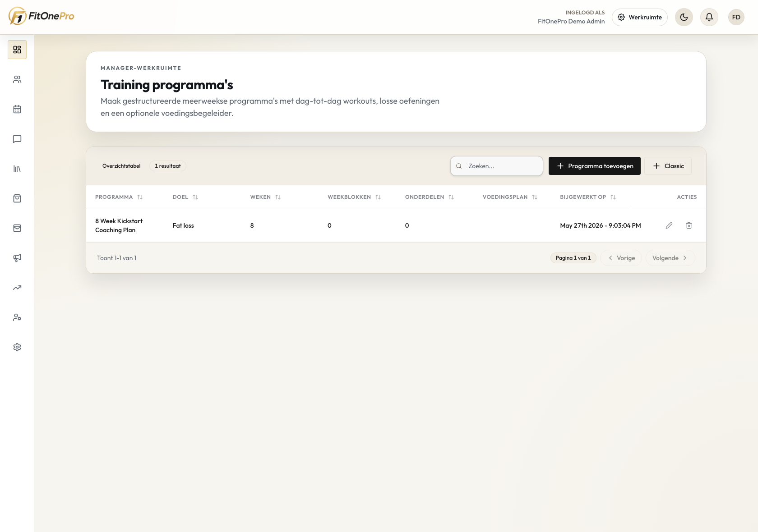Select the 8 Week Kickstart Coaching Plan name
This screenshot has width=758, height=532.
coord(119,225)
